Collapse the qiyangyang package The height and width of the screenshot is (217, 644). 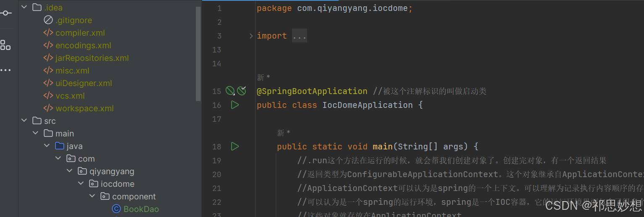point(69,171)
